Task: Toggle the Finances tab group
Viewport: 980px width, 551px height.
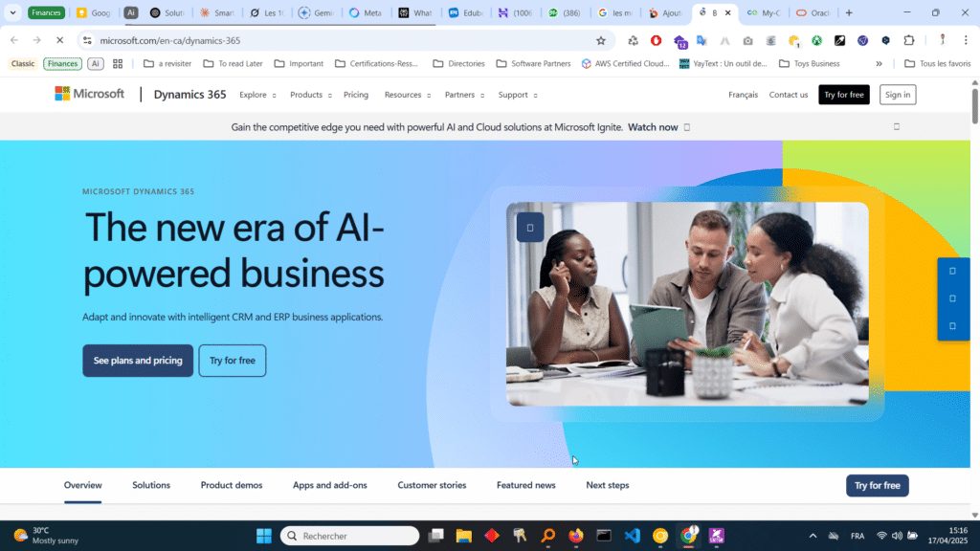Action: pyautogui.click(x=46, y=12)
